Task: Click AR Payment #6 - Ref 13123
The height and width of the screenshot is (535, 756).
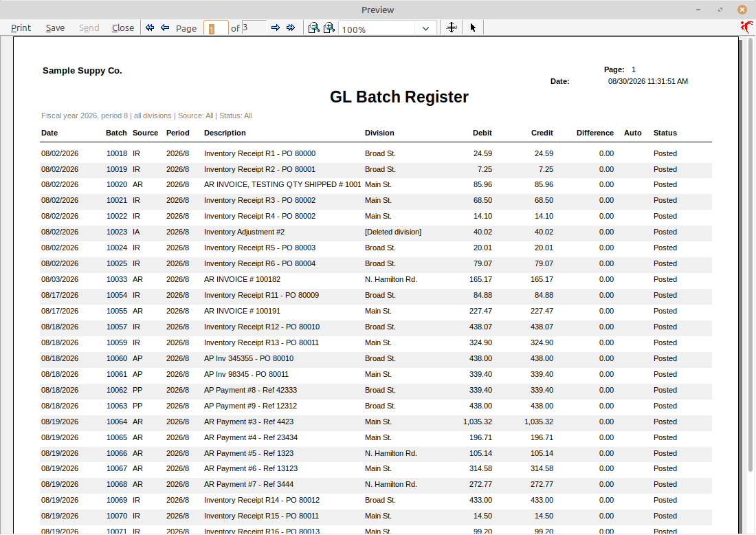Action: pos(251,468)
